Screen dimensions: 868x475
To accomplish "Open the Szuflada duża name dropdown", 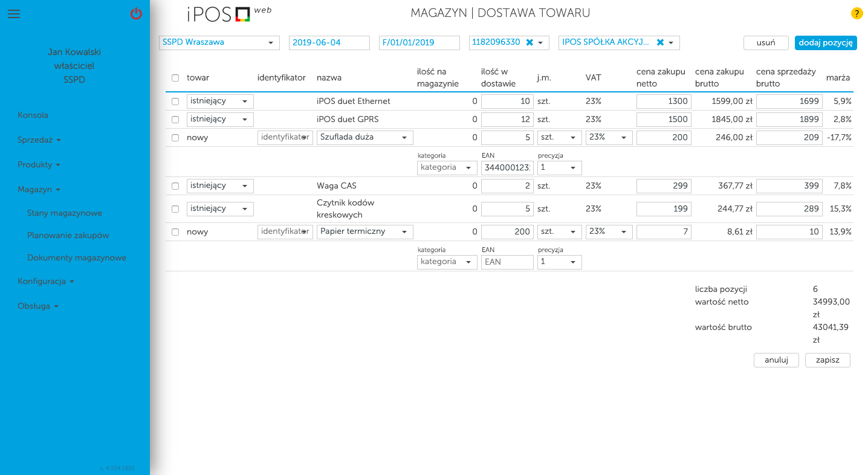I will (x=364, y=138).
